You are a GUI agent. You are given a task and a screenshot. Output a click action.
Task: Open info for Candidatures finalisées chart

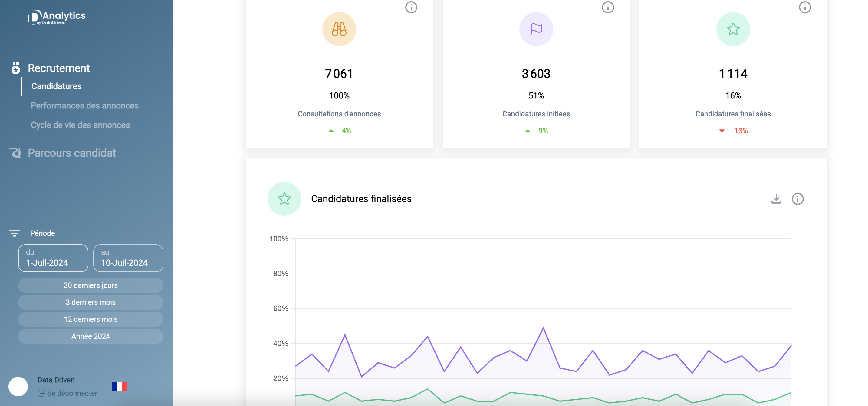[797, 199]
